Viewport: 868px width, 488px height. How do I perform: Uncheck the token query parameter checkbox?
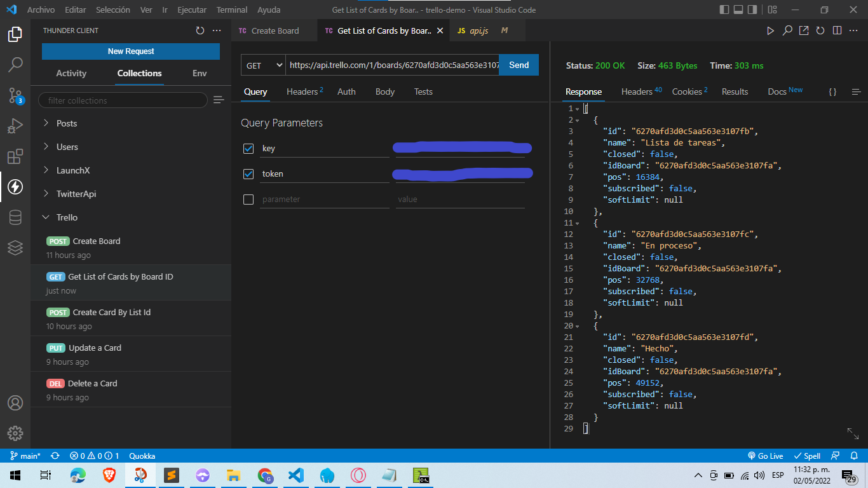point(248,174)
